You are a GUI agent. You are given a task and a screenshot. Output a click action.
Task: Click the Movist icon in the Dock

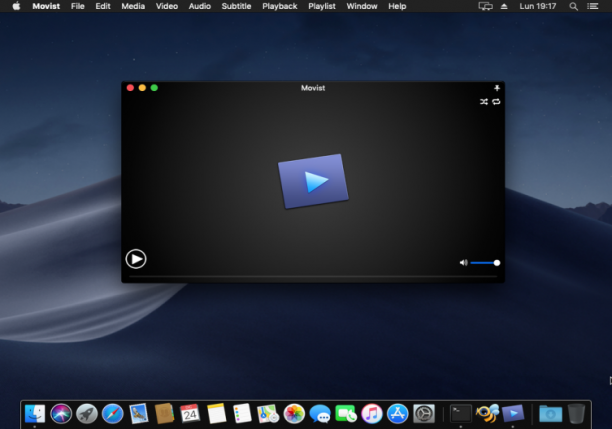(x=513, y=413)
